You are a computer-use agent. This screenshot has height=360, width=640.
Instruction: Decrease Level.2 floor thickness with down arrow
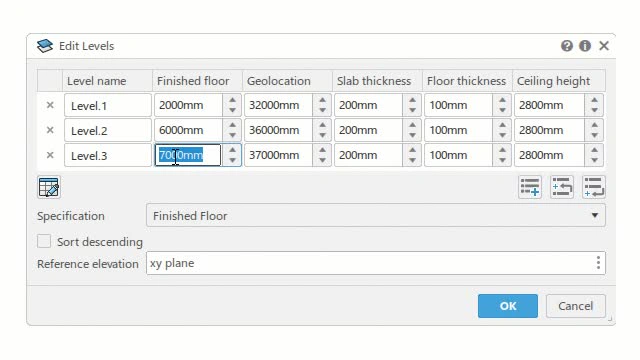[502, 136]
